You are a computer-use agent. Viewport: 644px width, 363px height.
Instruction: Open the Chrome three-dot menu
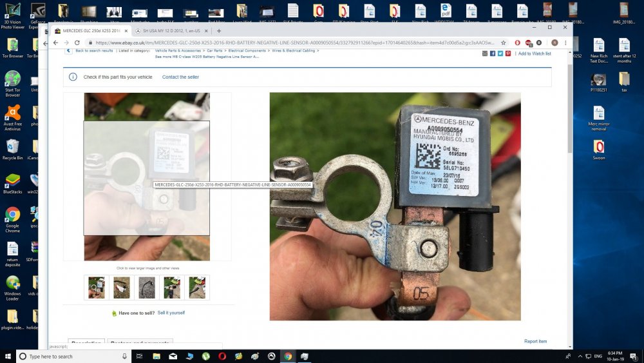click(x=565, y=43)
